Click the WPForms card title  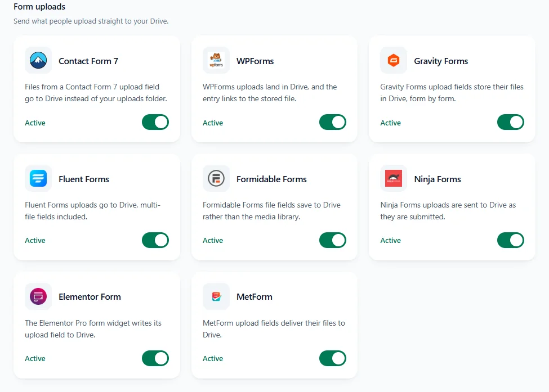pos(255,61)
